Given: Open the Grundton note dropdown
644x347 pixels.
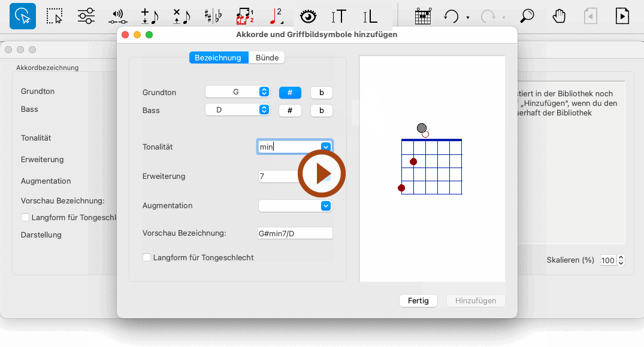Looking at the screenshot, I should (x=238, y=92).
